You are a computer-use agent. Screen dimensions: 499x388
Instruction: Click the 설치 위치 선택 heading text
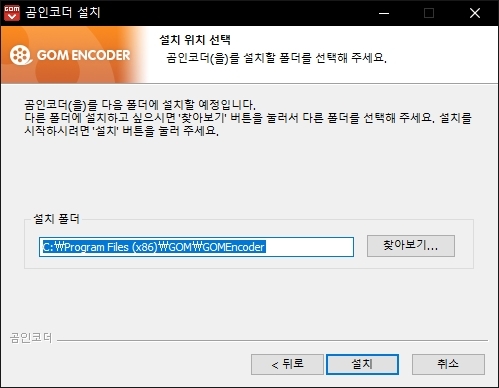pos(195,40)
